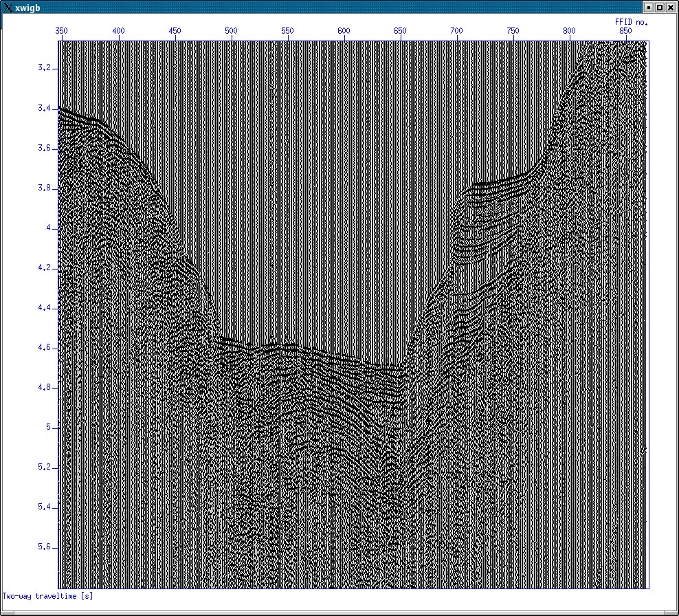Viewport: 679px width, 616px height.
Task: Click FFID axis tick label 700
Action: (456, 31)
